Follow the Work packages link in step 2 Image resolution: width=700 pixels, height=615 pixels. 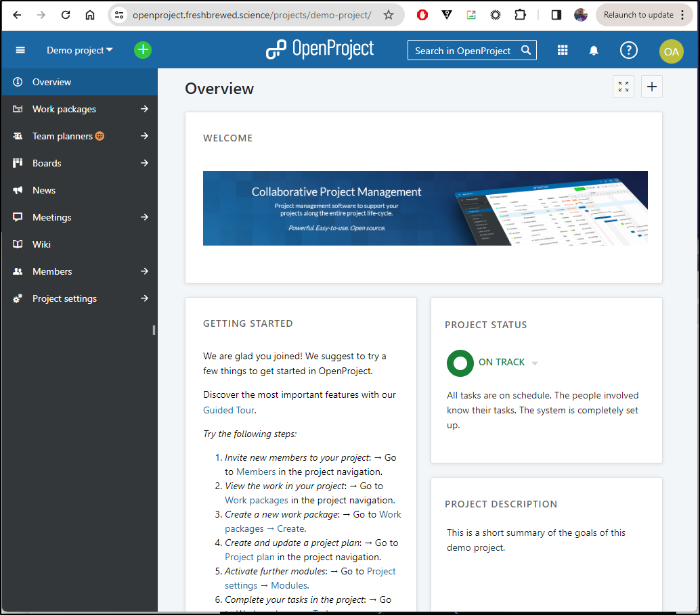pyautogui.click(x=257, y=500)
